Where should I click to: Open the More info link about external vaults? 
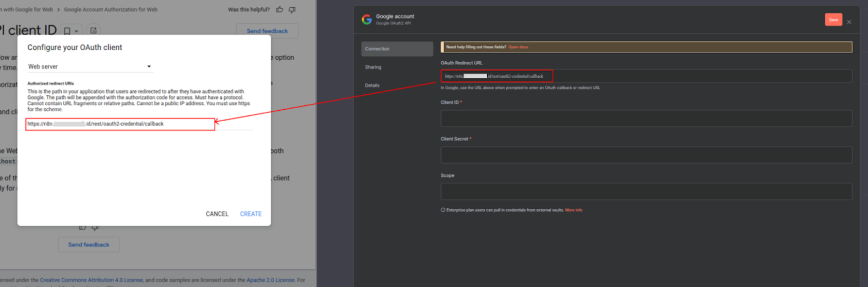[x=574, y=210]
